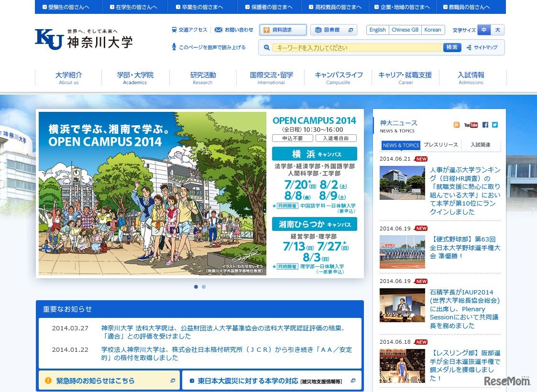This screenshot has height=392, width=537.
Task: Switch the site language to Korean
Action: [432, 30]
